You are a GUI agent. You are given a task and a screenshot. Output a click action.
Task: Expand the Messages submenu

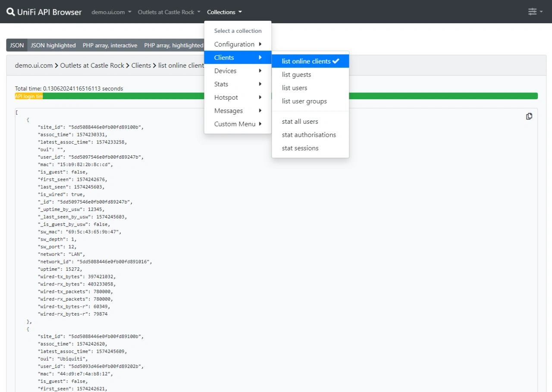pos(228,110)
